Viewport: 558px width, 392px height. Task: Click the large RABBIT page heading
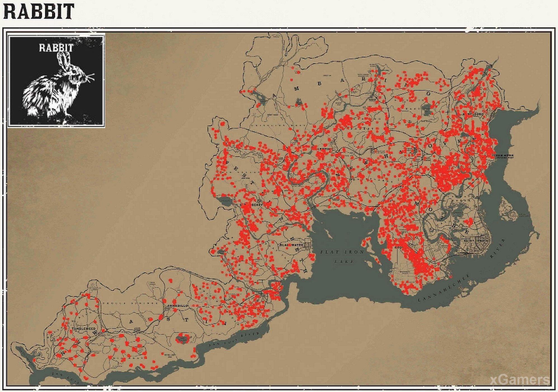(x=39, y=11)
